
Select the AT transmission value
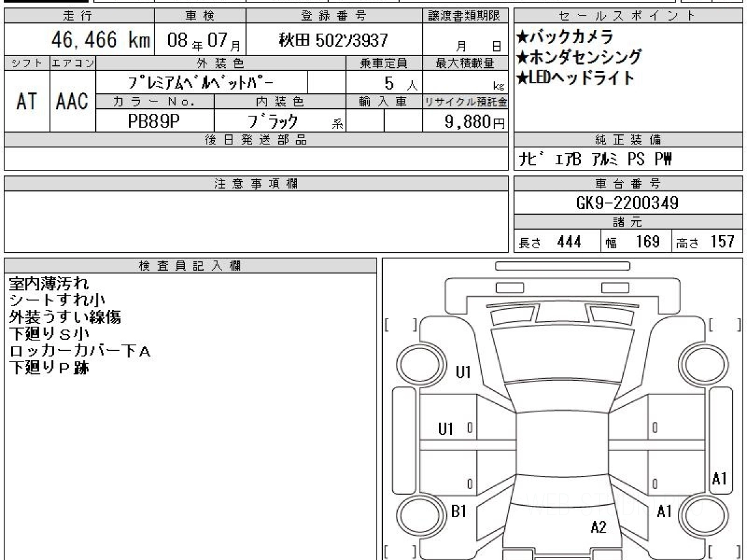(26, 101)
